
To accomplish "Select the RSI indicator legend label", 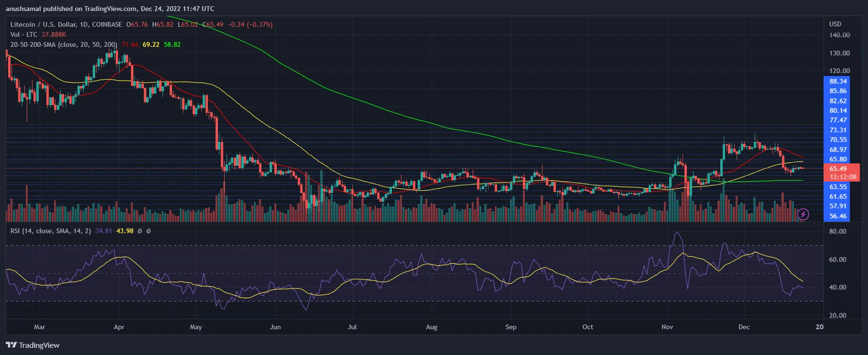I will 51,231.
